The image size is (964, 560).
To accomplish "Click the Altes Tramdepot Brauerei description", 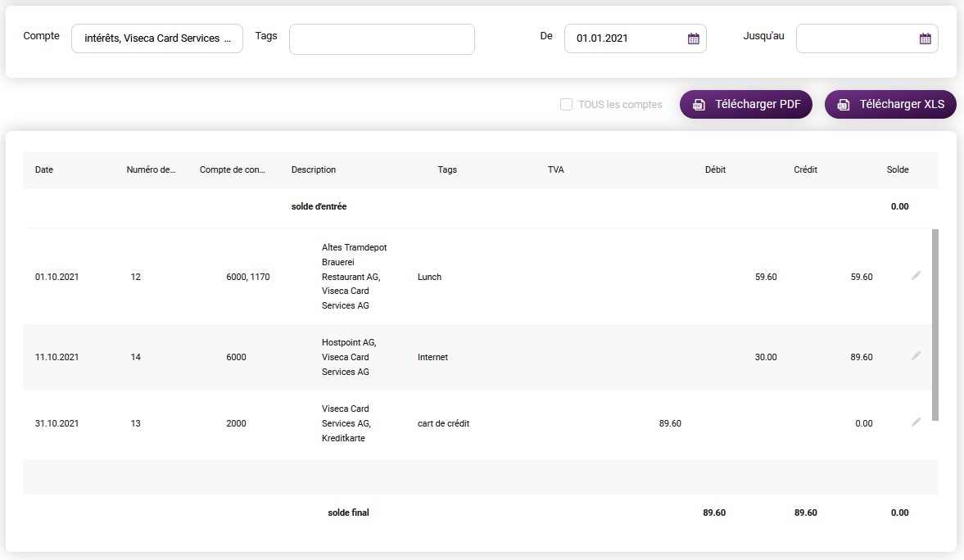I will point(354,277).
